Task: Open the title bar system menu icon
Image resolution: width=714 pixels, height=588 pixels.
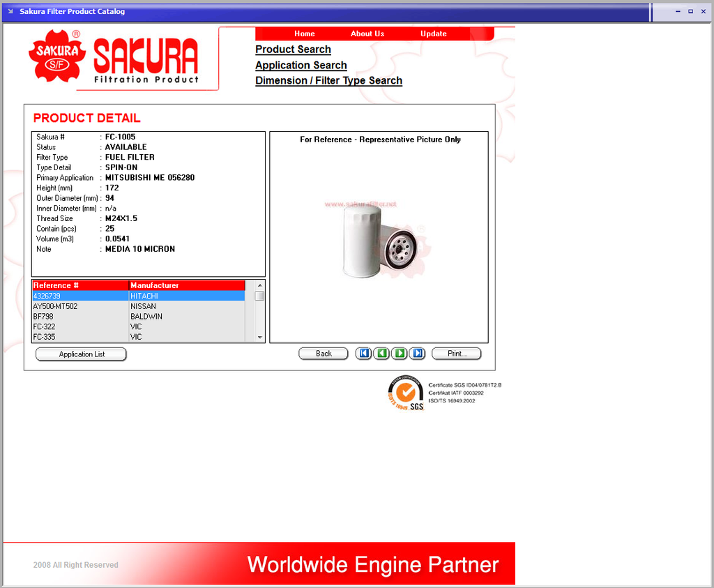Action: [10, 11]
